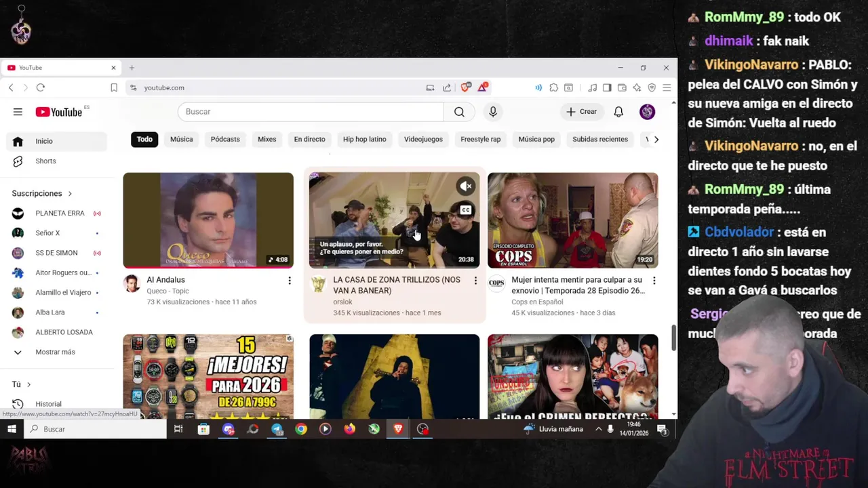Open the browser main menu icon
This screenshot has width=868, height=488.
[667, 87]
